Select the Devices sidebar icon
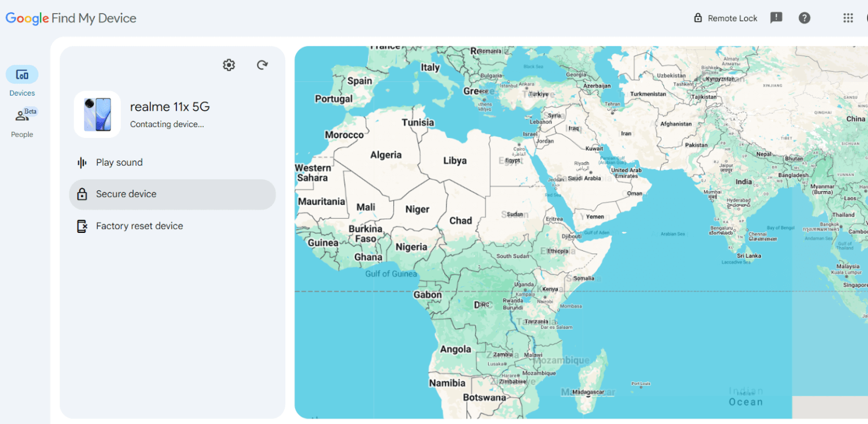 click(x=21, y=74)
